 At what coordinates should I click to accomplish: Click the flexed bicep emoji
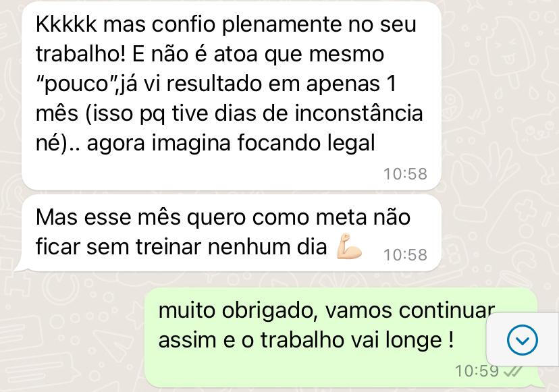(349, 246)
